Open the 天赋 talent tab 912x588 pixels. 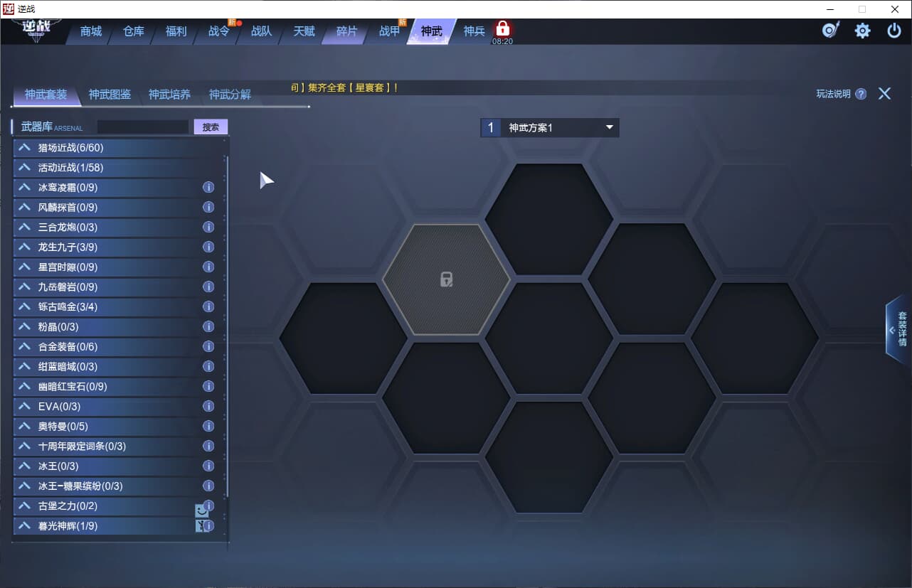click(x=304, y=31)
